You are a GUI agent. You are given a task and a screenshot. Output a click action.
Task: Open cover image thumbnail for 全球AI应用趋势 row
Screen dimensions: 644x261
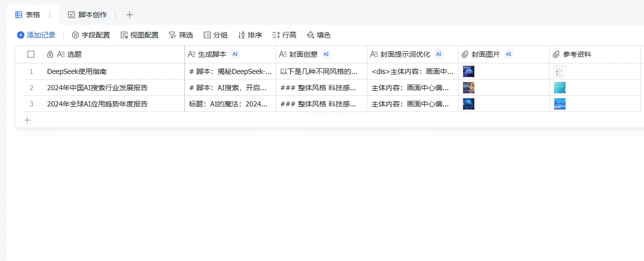point(469,104)
